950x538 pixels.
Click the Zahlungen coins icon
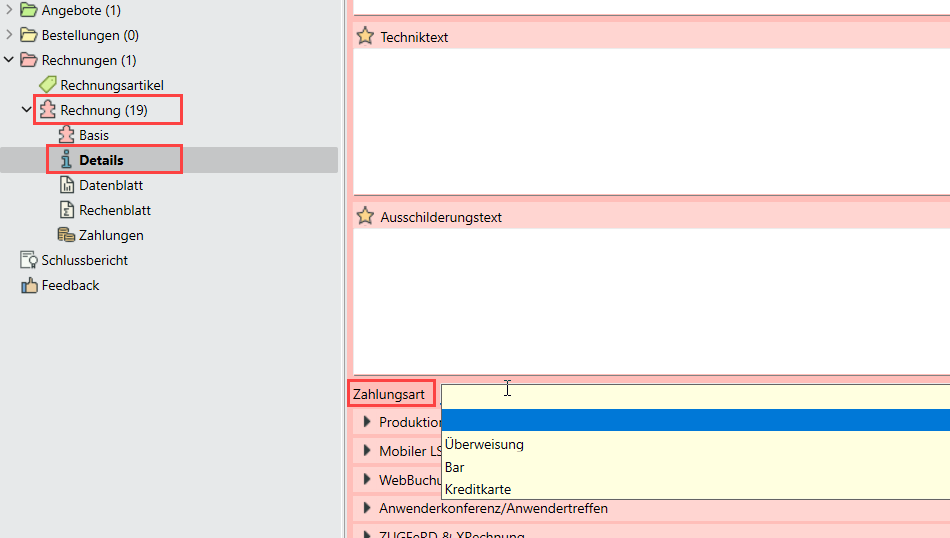(x=66, y=235)
